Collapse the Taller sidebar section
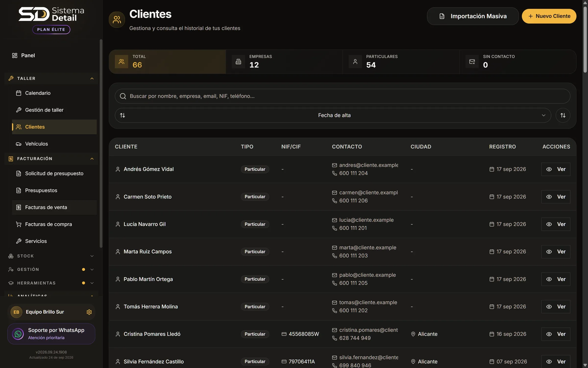The image size is (588, 368). pos(51,79)
